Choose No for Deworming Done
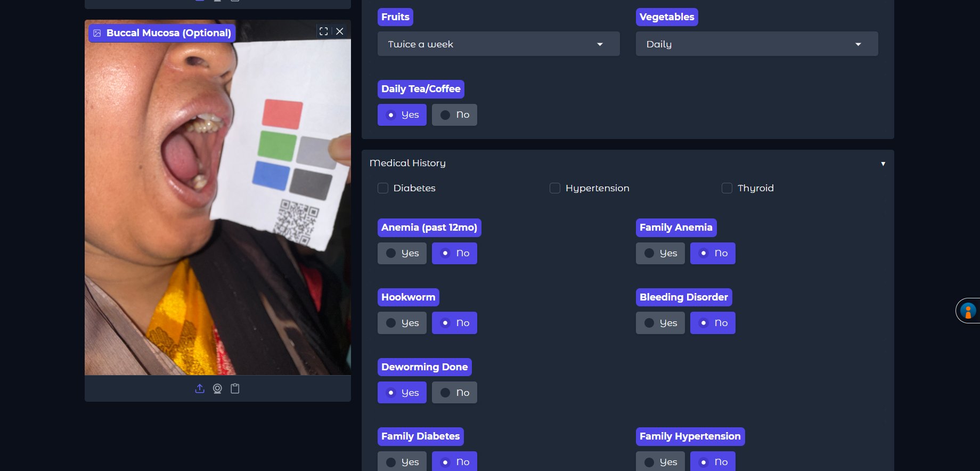Viewport: 980px width, 471px height. 454,393
